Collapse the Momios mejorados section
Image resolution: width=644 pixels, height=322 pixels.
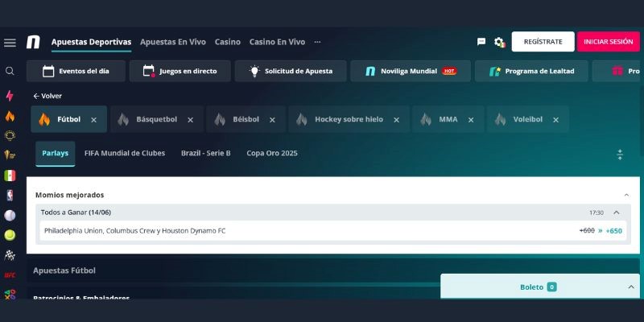coord(626,195)
